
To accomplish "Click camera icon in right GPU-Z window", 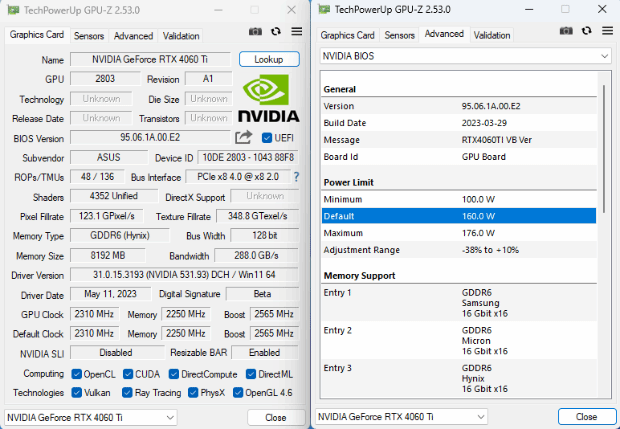I will click(566, 31).
